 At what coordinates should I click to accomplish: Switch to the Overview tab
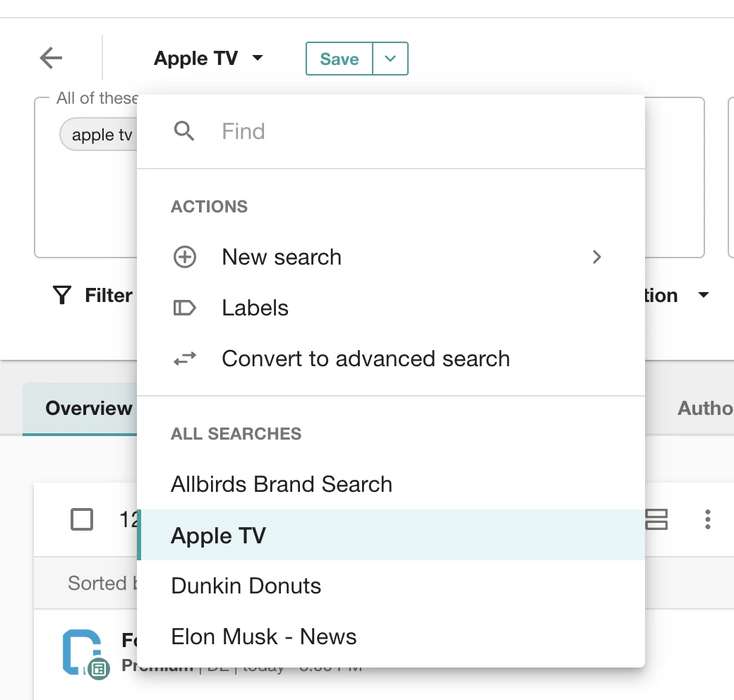80,409
